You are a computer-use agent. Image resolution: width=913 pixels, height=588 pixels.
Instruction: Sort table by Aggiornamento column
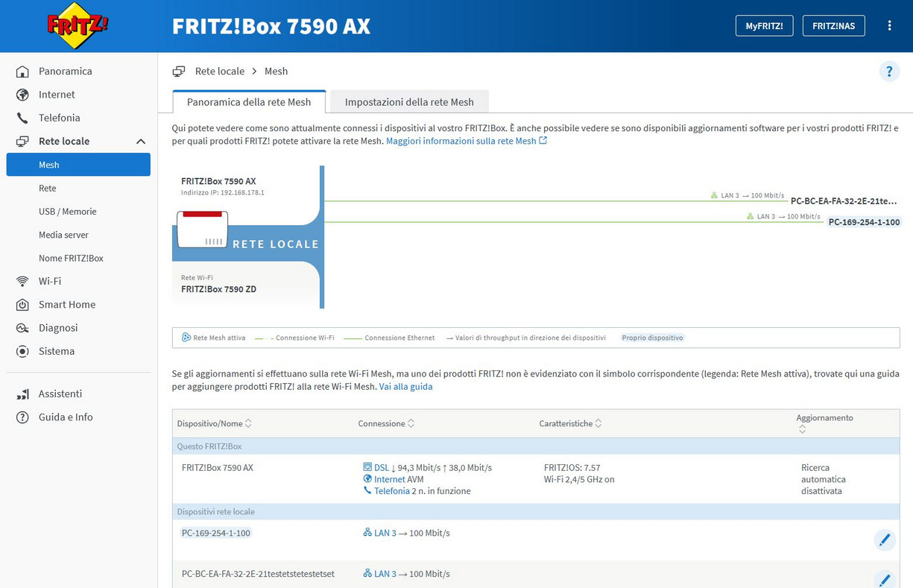[x=824, y=423]
